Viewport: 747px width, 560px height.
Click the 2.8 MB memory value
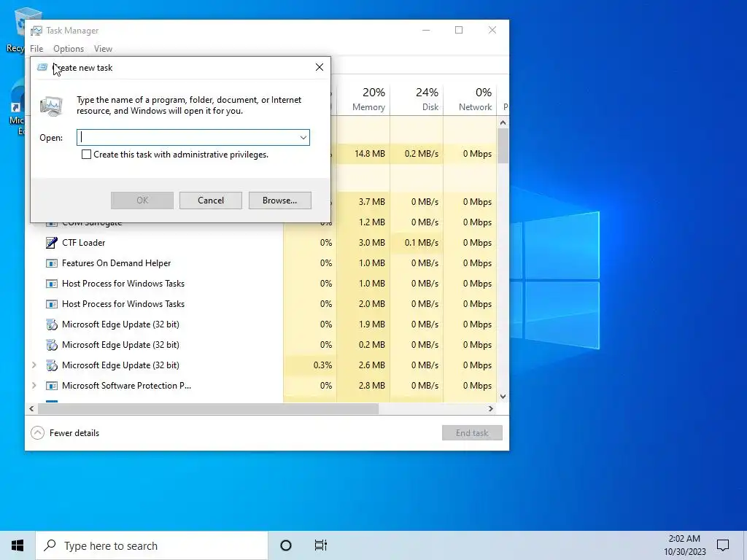click(x=371, y=386)
